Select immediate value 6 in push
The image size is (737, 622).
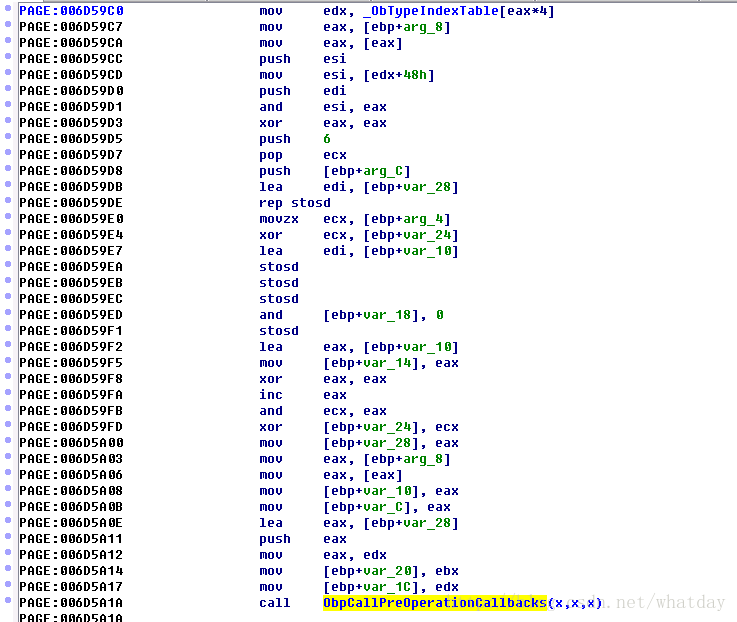tap(327, 139)
